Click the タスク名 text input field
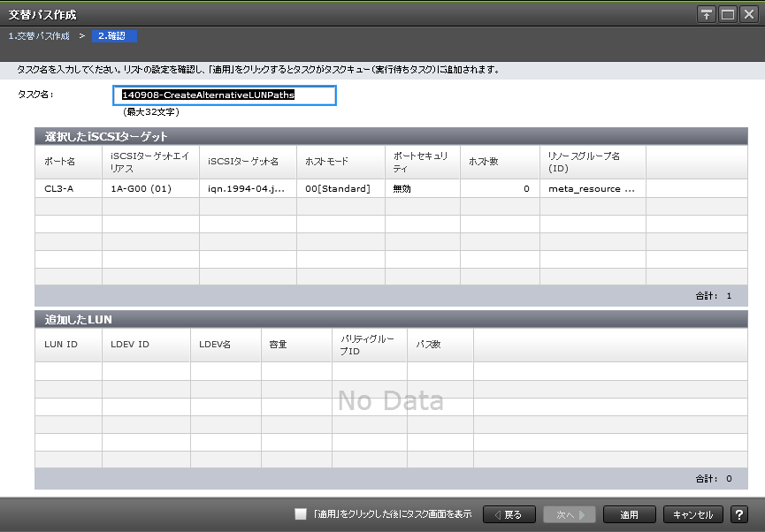 [x=228, y=95]
